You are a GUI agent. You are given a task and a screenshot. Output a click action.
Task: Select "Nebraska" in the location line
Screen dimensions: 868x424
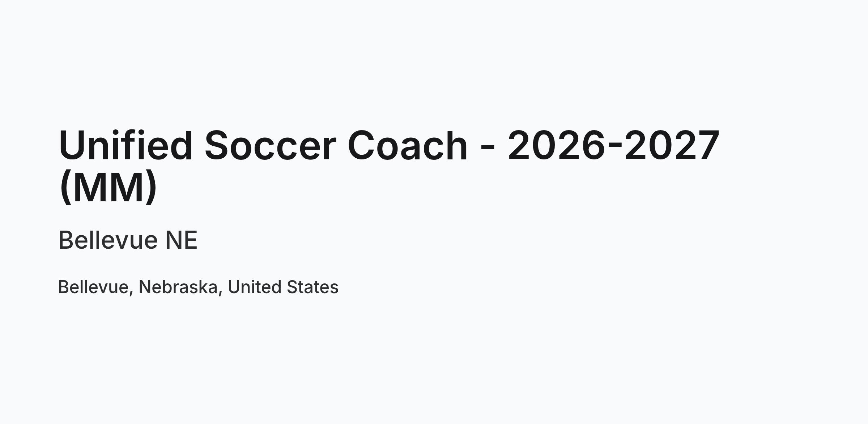click(x=178, y=287)
